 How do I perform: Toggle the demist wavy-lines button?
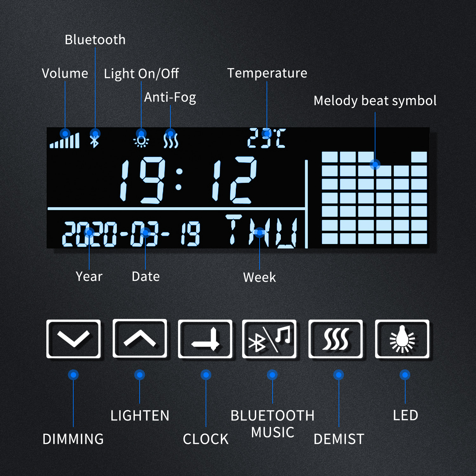click(335, 339)
